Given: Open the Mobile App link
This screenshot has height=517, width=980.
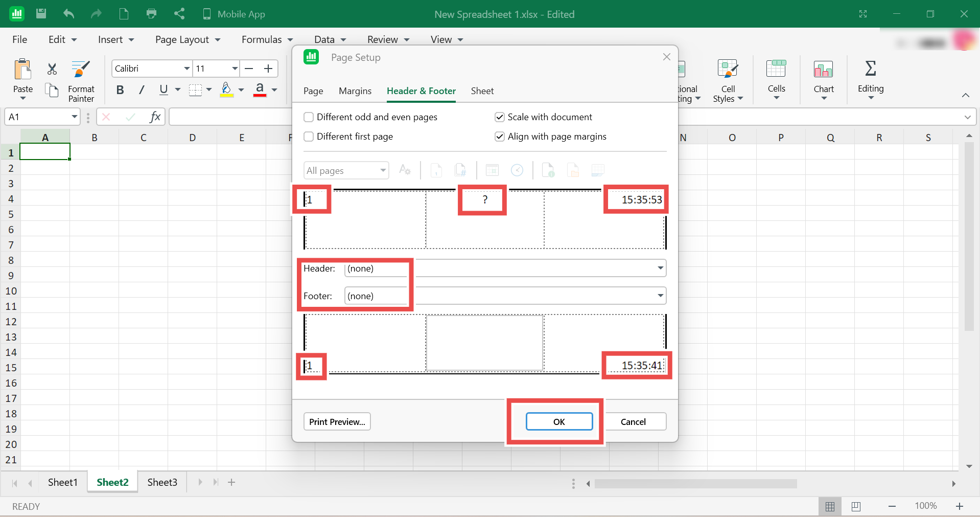Looking at the screenshot, I should point(234,14).
